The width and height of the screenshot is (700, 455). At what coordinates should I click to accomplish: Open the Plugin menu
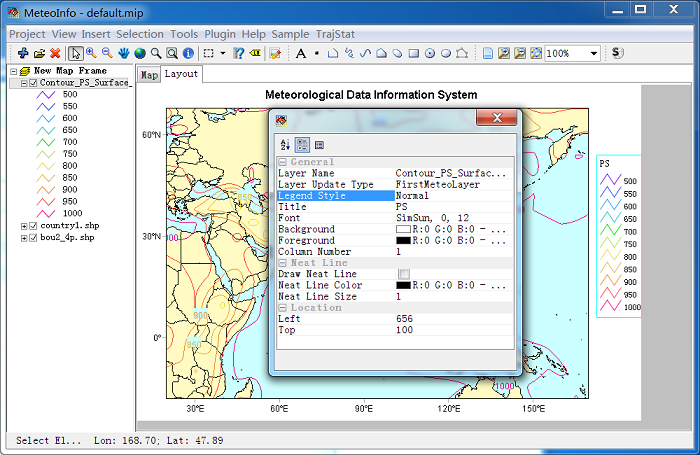click(x=219, y=33)
